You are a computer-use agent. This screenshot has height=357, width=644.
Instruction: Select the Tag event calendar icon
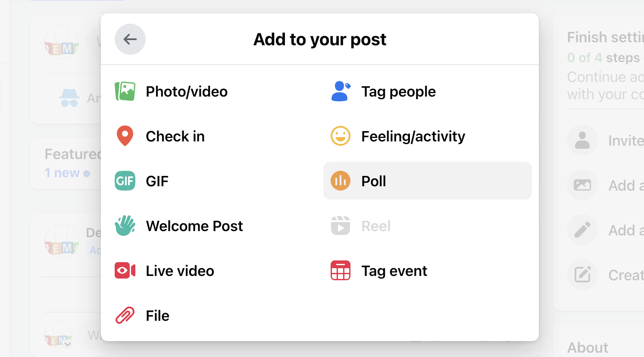point(340,270)
